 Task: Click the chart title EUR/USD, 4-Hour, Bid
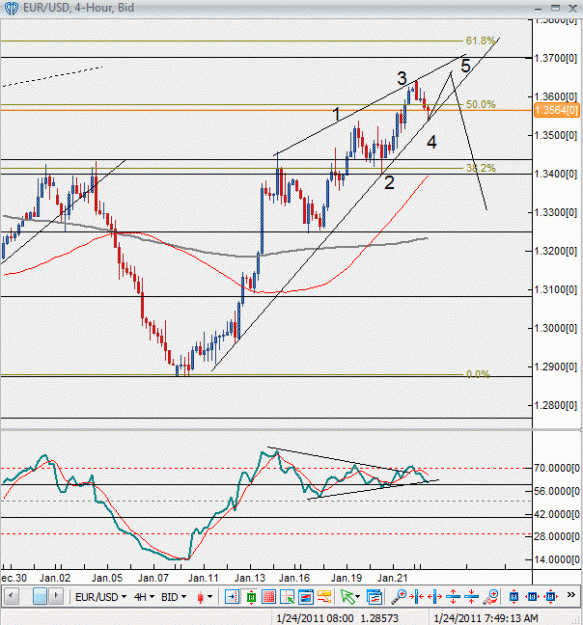click(79, 8)
